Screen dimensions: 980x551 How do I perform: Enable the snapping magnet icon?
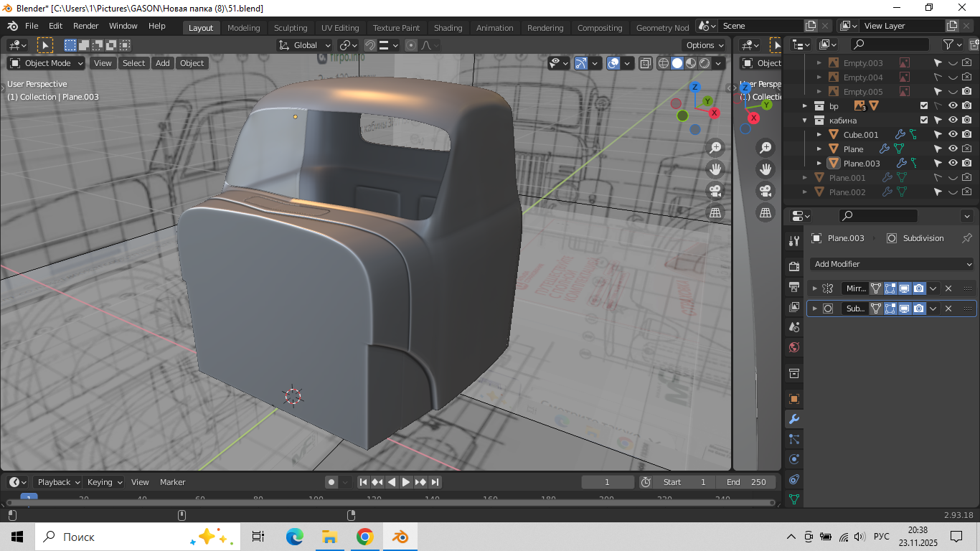click(370, 45)
